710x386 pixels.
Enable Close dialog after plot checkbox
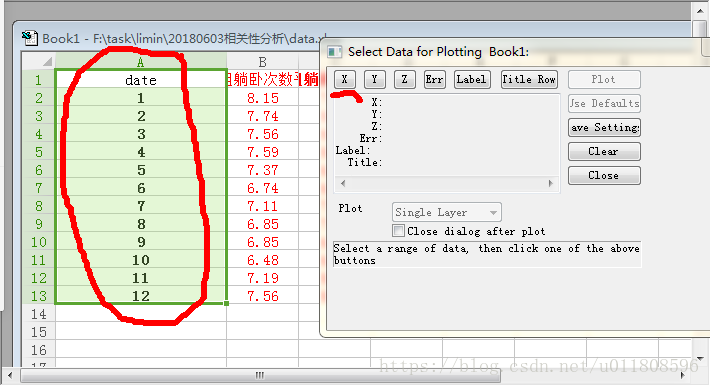[398, 231]
